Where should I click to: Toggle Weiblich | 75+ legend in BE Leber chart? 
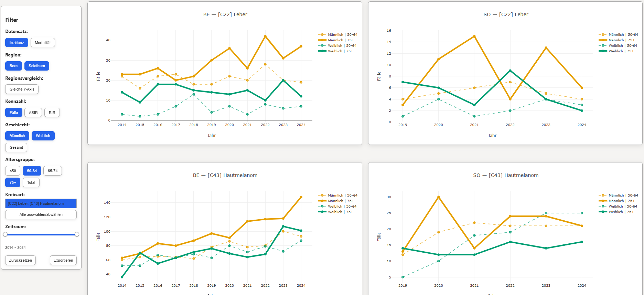pyautogui.click(x=336, y=51)
